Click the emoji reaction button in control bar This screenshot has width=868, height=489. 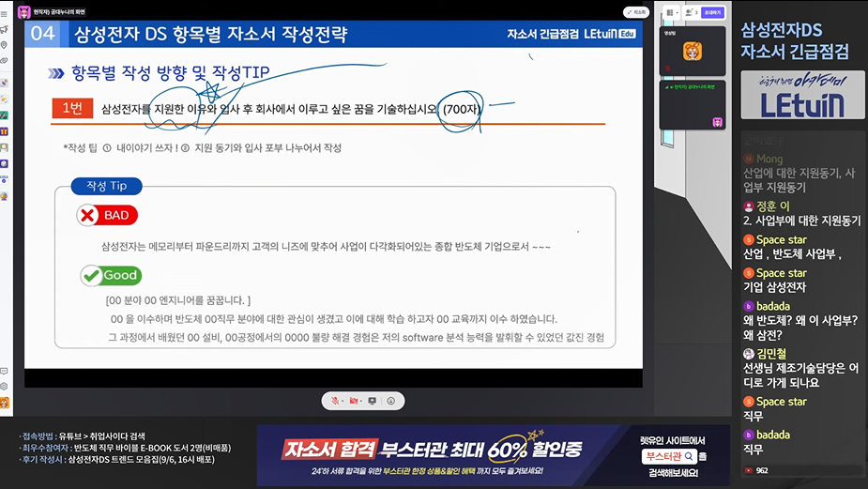[390, 401]
